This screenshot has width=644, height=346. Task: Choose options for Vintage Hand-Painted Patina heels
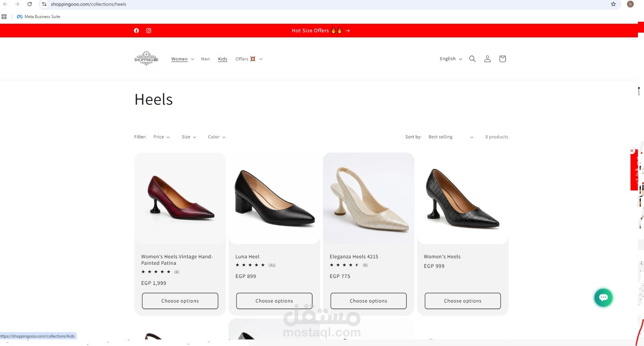(x=180, y=301)
